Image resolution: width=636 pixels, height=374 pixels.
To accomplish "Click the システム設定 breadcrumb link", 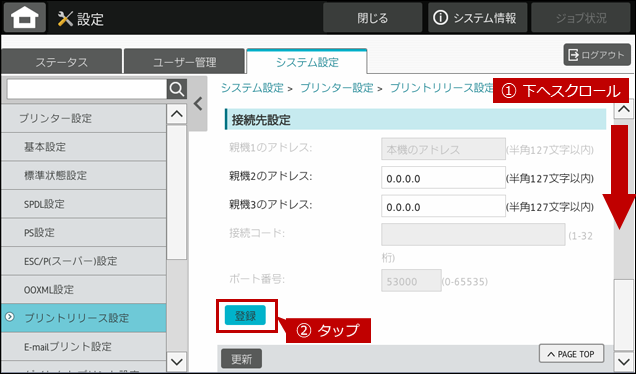I will [252, 88].
